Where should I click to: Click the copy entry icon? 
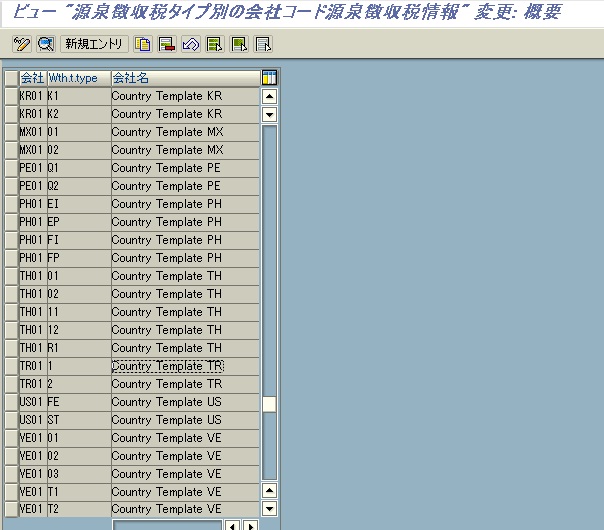pyautogui.click(x=144, y=44)
